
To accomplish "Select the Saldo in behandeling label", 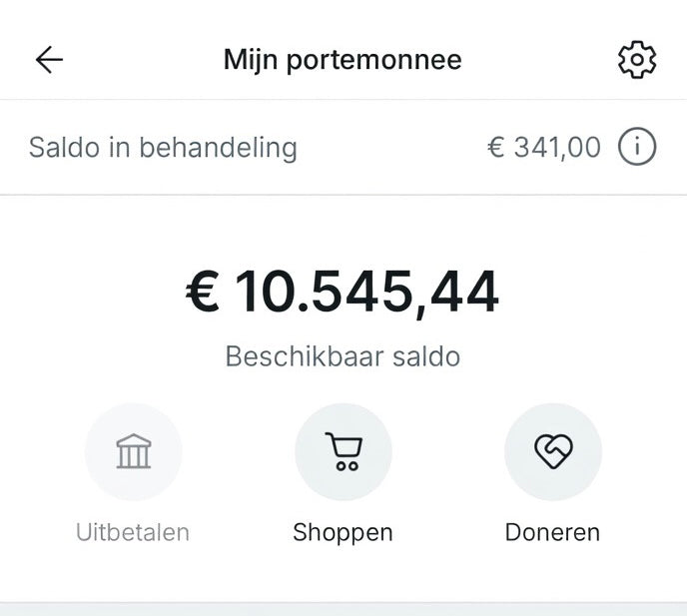I will point(163,148).
